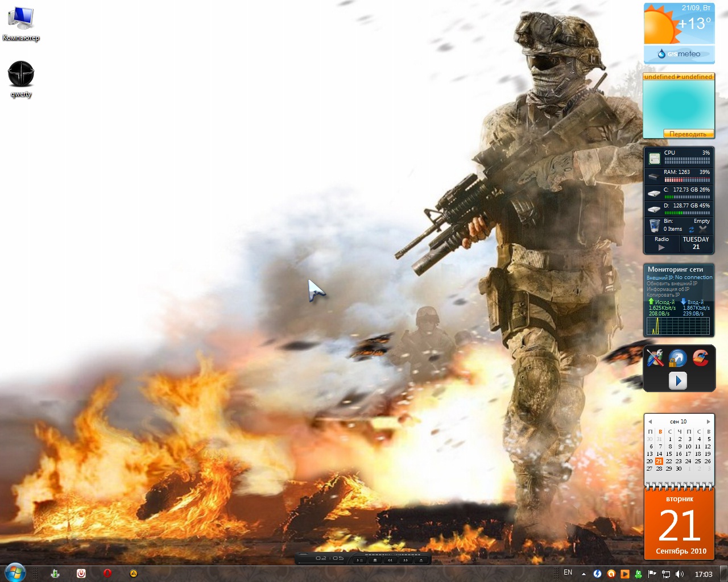The image size is (728, 582).
Task: Click the gray X empty-bin icon
Action: pos(703,229)
